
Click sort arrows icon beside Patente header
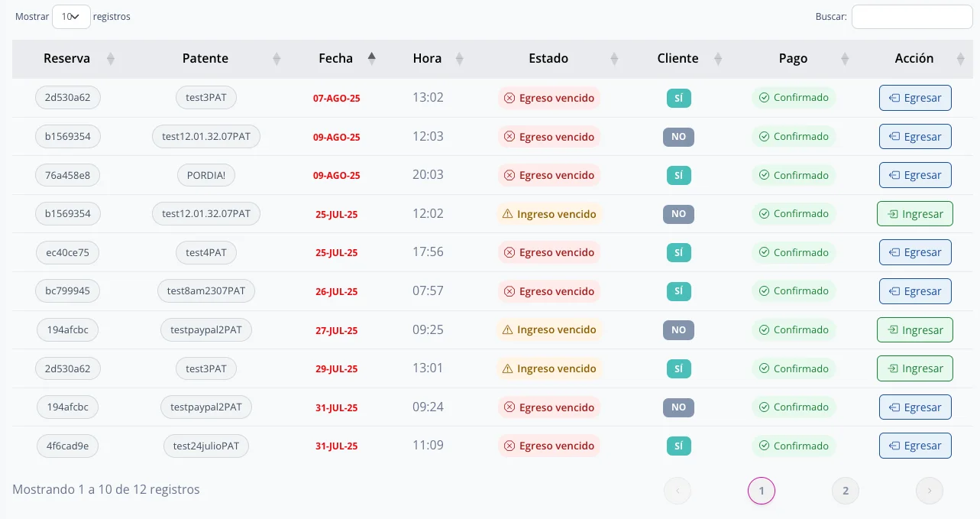coord(277,59)
